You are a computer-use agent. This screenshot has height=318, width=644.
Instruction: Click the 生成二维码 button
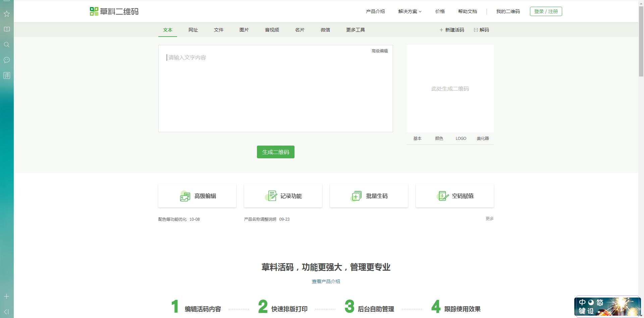point(275,152)
